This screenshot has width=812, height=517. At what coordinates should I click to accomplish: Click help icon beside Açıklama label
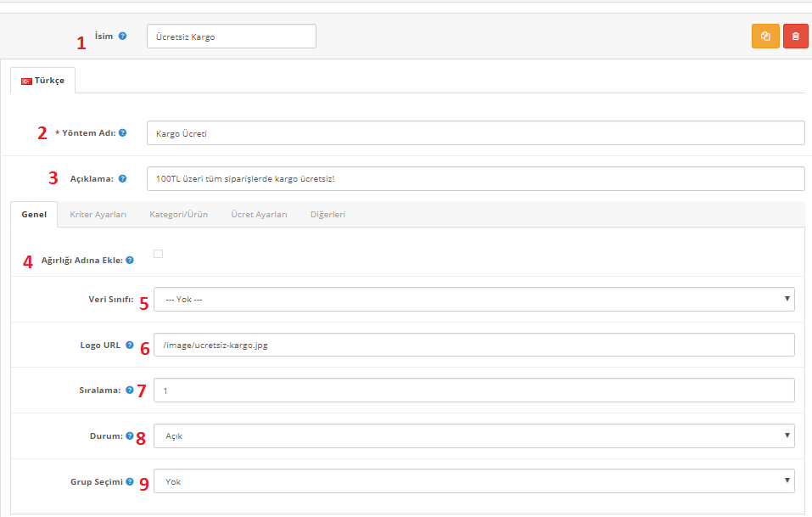coord(123,179)
